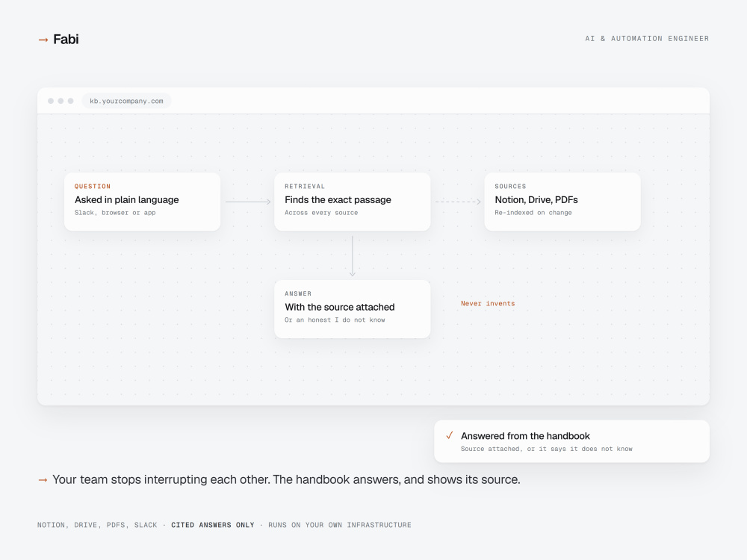Click the checkmark icon in the handbook toast
This screenshot has width=747, height=560.
tap(449, 435)
